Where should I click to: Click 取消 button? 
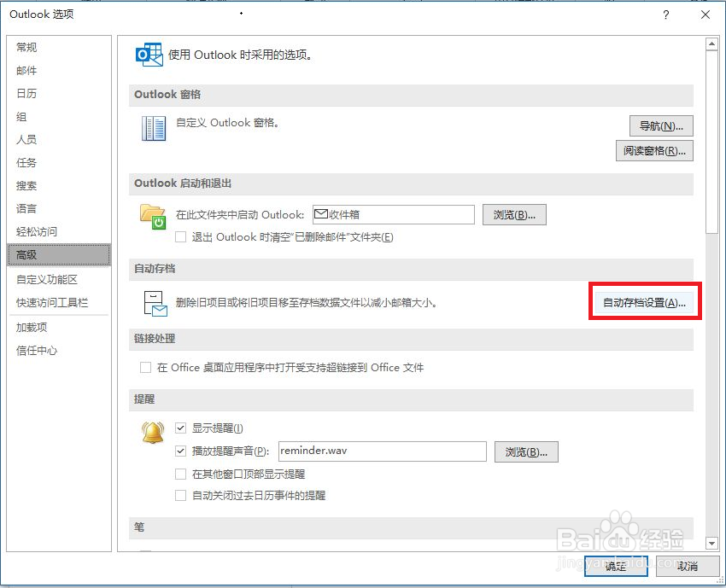[x=687, y=566]
